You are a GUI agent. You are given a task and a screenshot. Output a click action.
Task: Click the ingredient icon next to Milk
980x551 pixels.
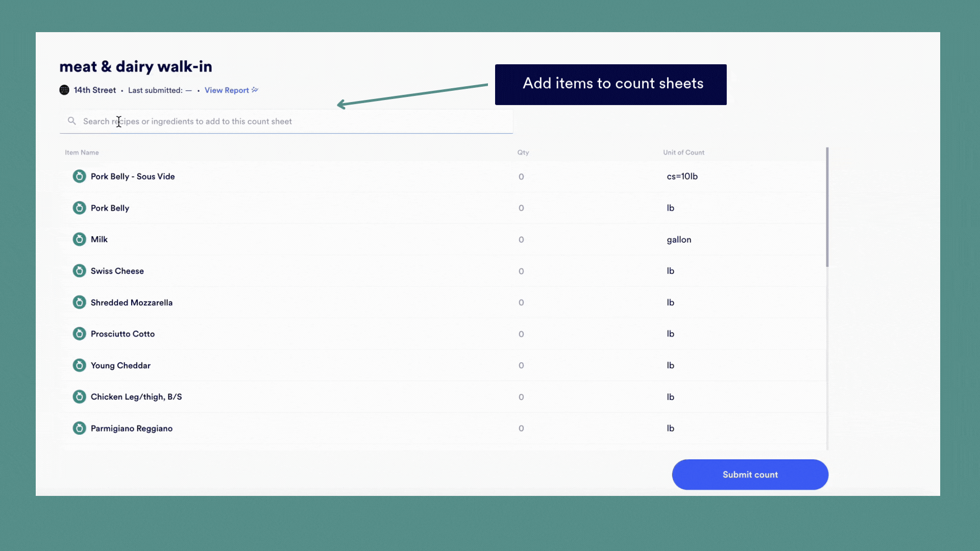pyautogui.click(x=79, y=239)
